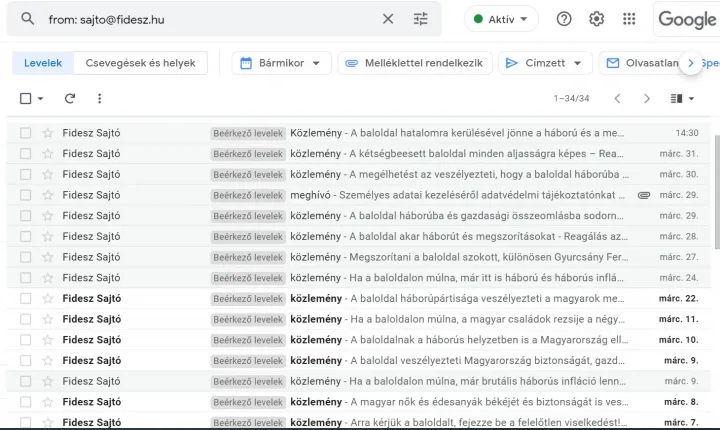Star the márc. 24. email

pyautogui.click(x=48, y=277)
